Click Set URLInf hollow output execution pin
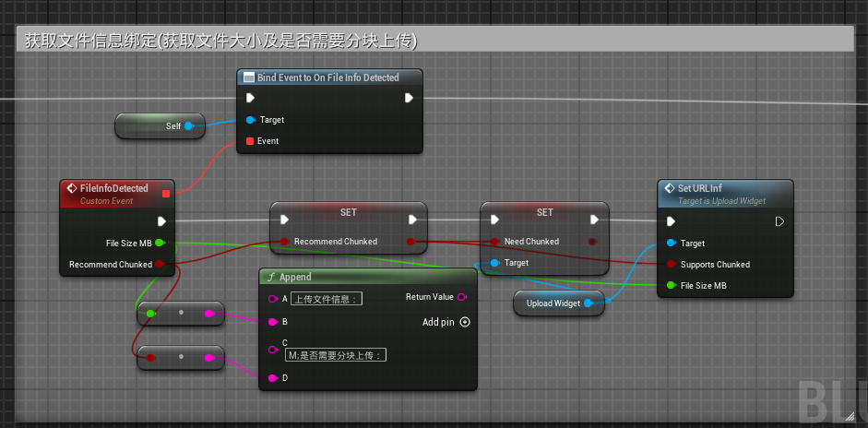 (x=779, y=221)
